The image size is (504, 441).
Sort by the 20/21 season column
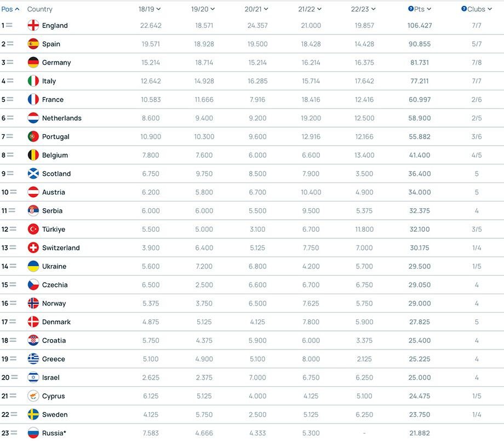(256, 9)
